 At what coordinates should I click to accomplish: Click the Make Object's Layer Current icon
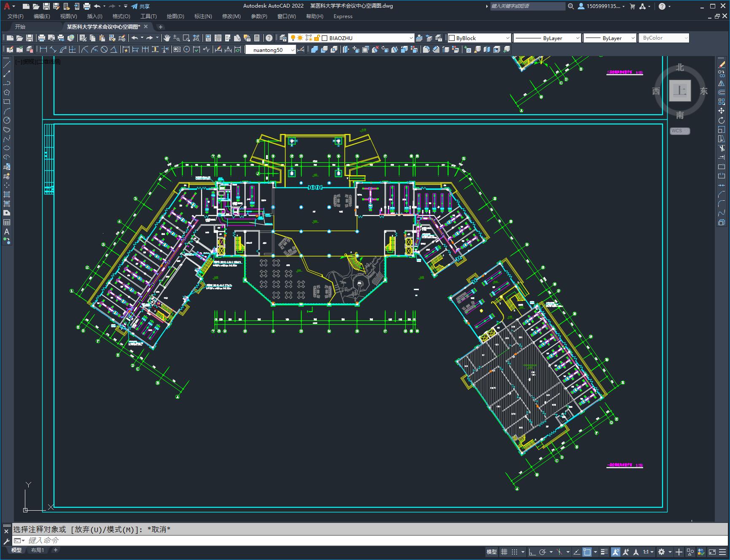(x=419, y=38)
